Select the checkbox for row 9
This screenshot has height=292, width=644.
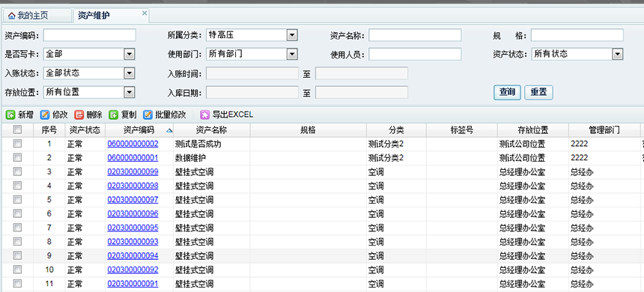(17, 255)
